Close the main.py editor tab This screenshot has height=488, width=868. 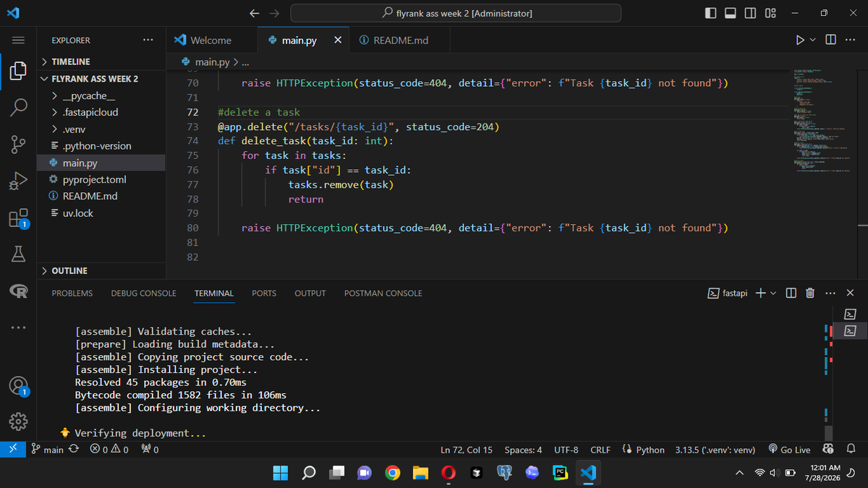pyautogui.click(x=338, y=40)
